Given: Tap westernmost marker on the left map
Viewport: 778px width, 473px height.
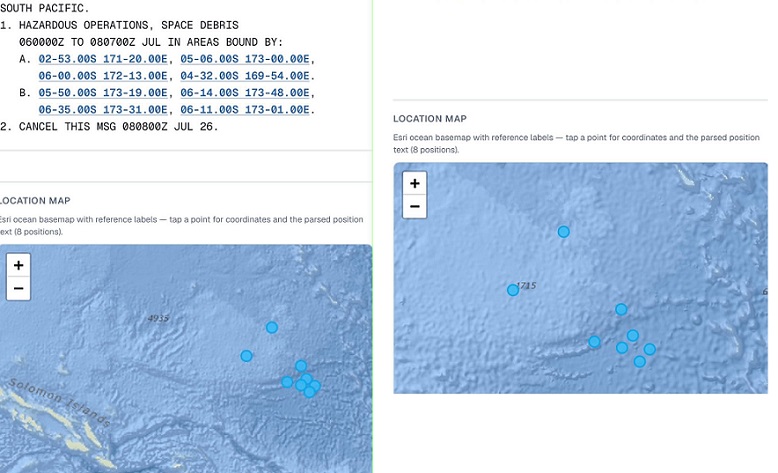Looking at the screenshot, I should pos(246,356).
